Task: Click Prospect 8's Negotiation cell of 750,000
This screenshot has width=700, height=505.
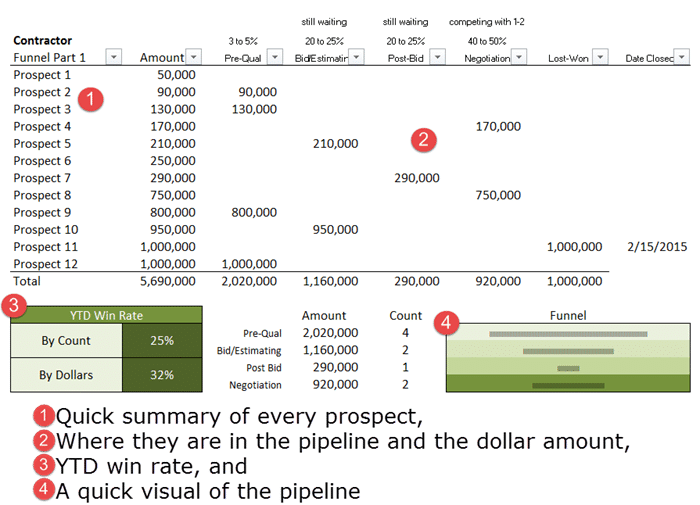Action: click(498, 195)
